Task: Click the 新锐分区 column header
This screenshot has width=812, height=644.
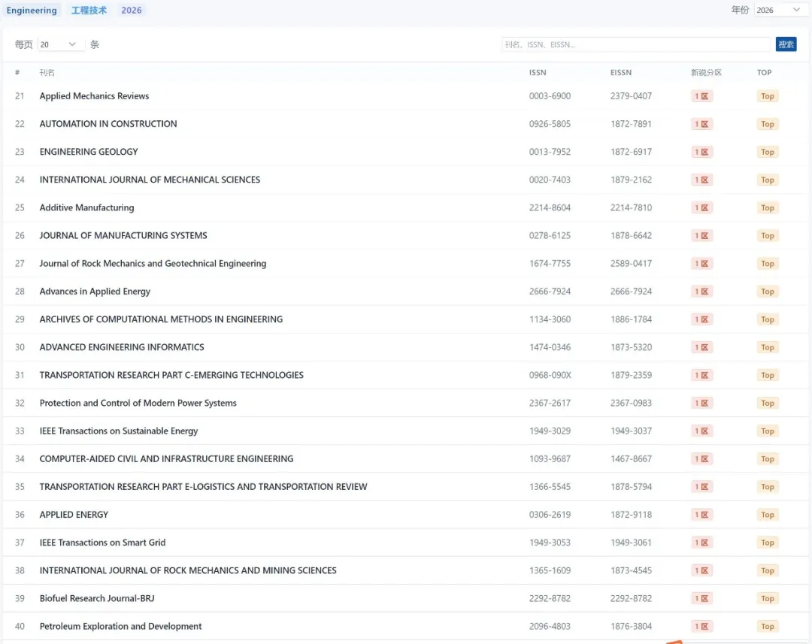Action: coord(706,73)
